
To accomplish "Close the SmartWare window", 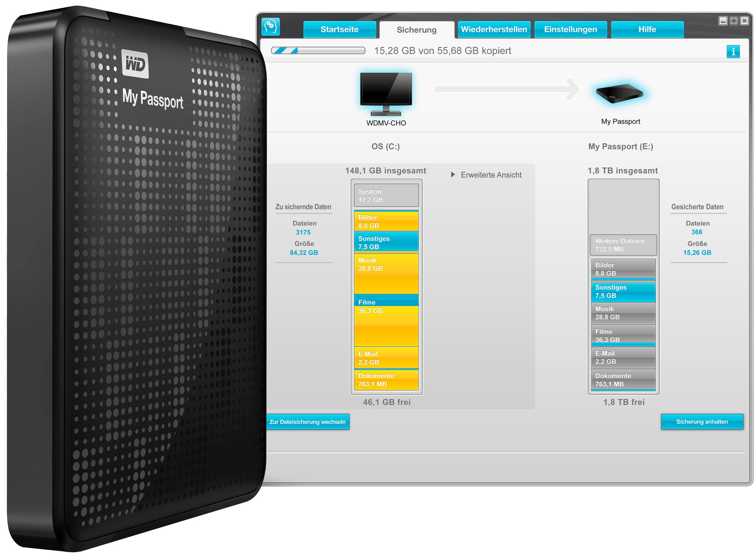I will pyautogui.click(x=744, y=21).
